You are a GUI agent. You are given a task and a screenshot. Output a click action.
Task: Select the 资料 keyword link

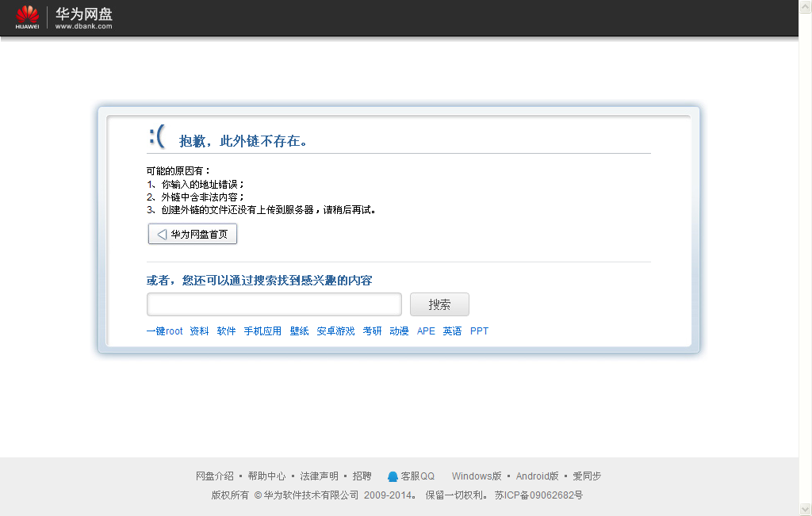point(199,331)
